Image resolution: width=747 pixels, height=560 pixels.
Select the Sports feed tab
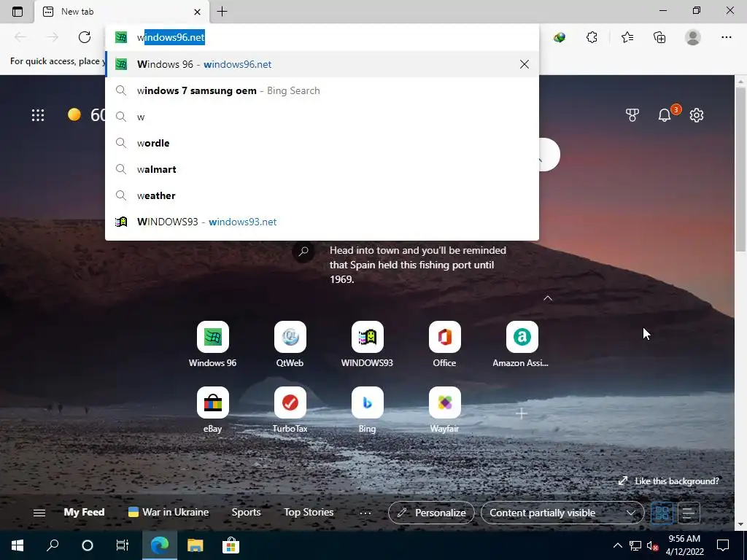246,513
